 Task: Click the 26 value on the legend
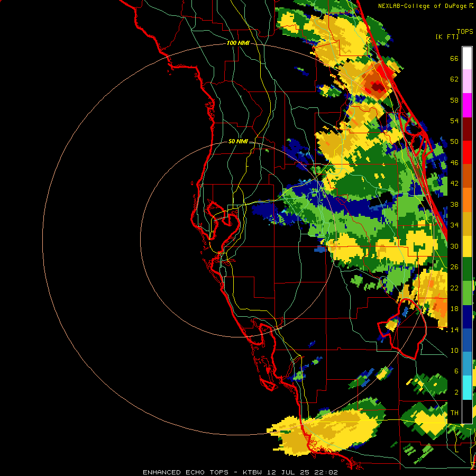click(x=454, y=267)
